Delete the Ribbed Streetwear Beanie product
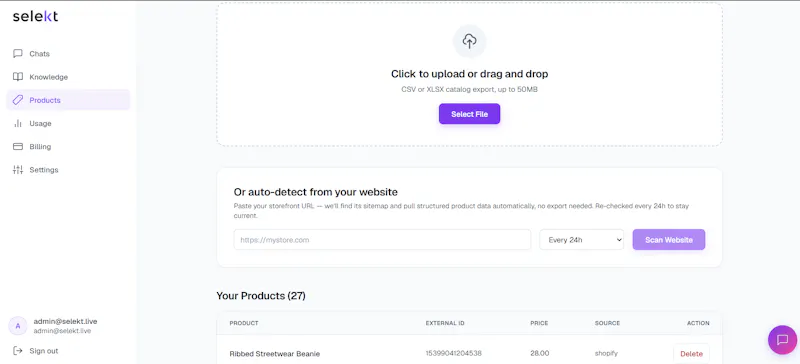 tap(691, 354)
